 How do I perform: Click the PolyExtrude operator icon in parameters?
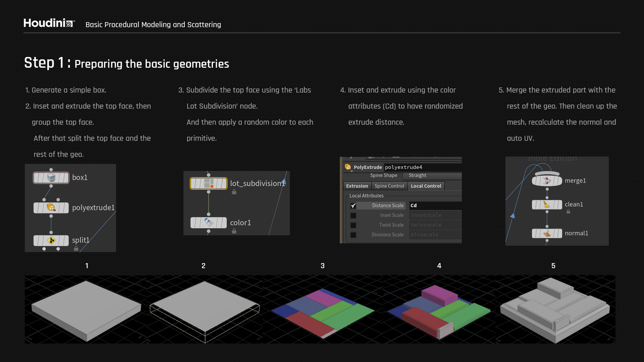[348, 167]
